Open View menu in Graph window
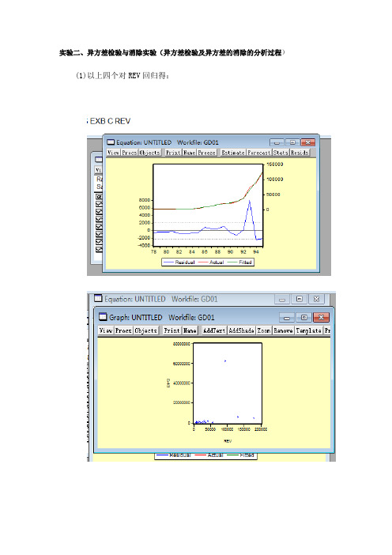The height and width of the screenshot is (555, 392). (x=106, y=330)
